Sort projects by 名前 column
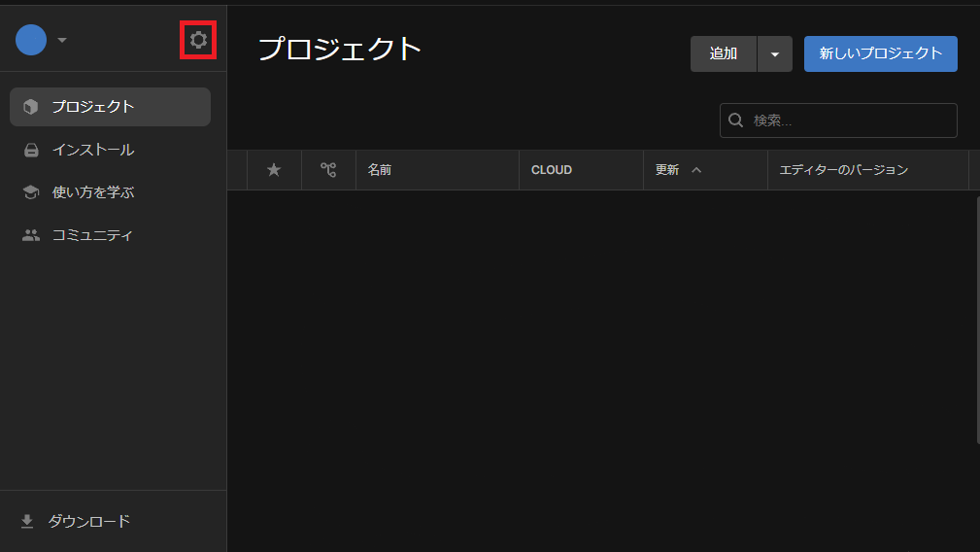This screenshot has height=552, width=980. point(437,170)
